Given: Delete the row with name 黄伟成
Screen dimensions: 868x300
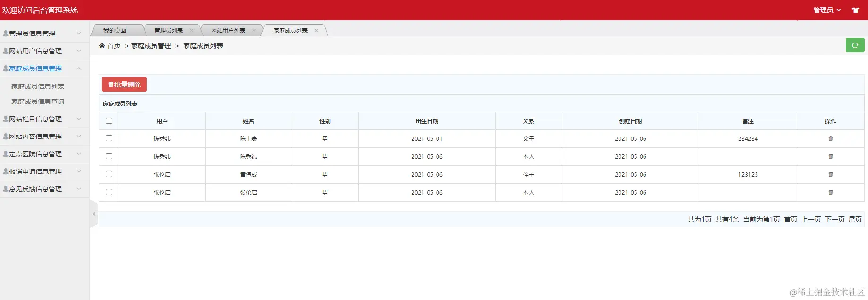Looking at the screenshot, I should click(x=830, y=175).
